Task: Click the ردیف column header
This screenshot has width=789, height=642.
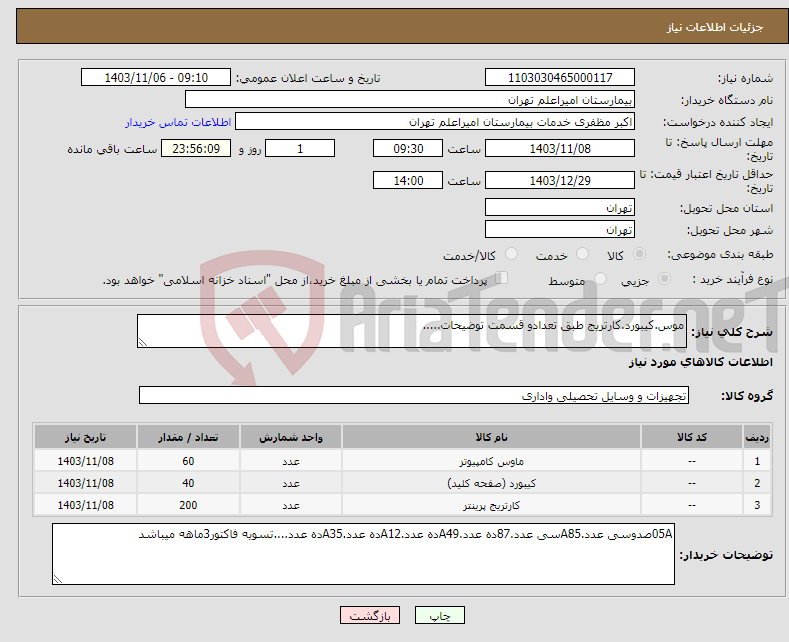Action: point(757,437)
